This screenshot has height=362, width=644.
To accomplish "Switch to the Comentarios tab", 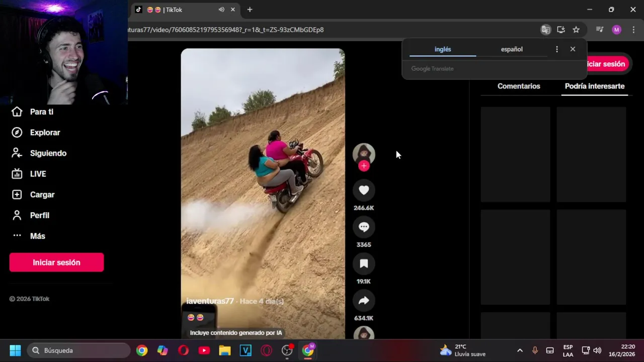I will (x=519, y=86).
